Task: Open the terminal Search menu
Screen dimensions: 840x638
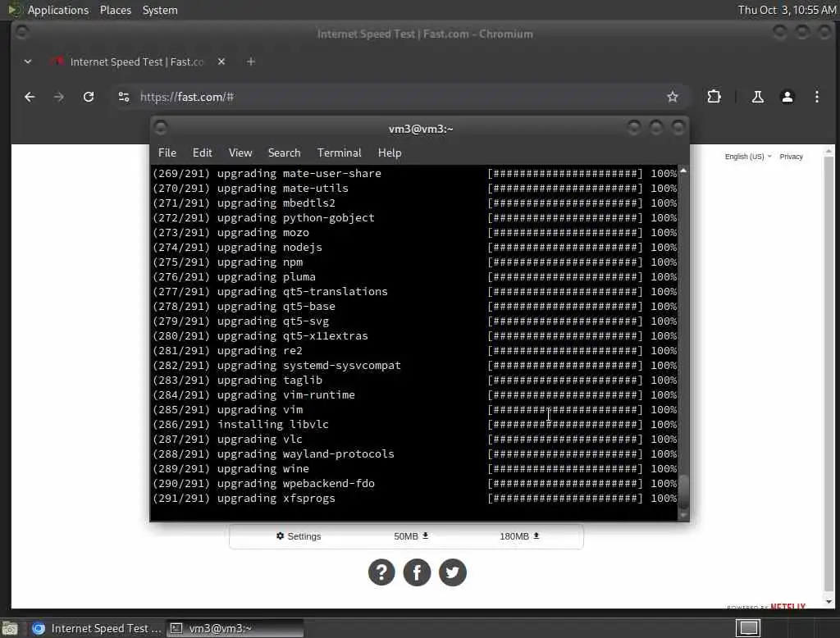Action: point(284,153)
